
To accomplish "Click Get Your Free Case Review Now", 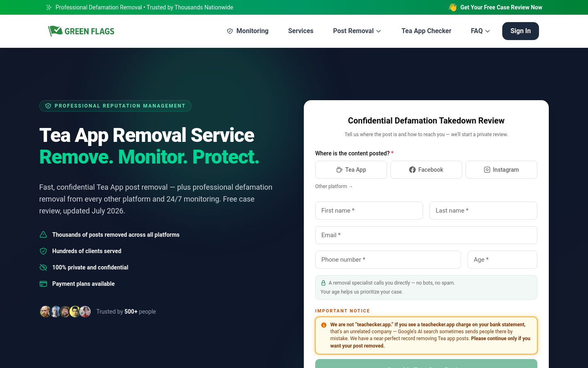I will pyautogui.click(x=501, y=7).
